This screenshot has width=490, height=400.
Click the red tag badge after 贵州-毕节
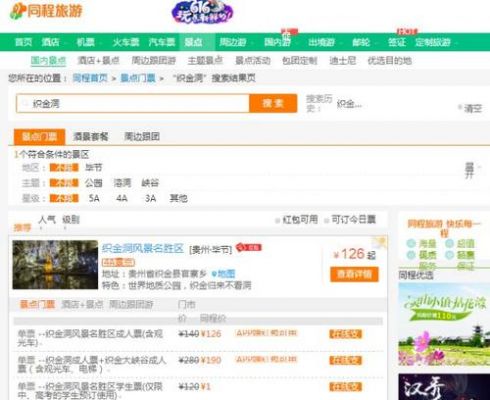pos(249,247)
